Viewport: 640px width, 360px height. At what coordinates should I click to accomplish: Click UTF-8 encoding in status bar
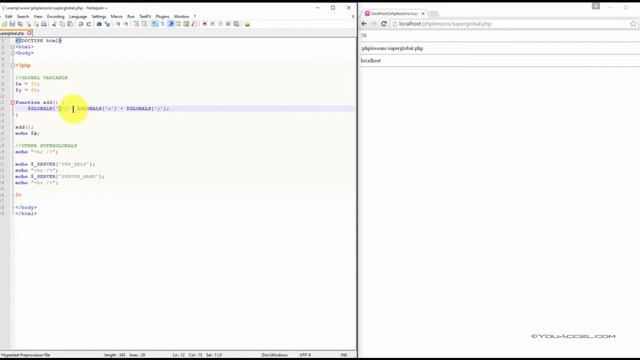coord(305,355)
